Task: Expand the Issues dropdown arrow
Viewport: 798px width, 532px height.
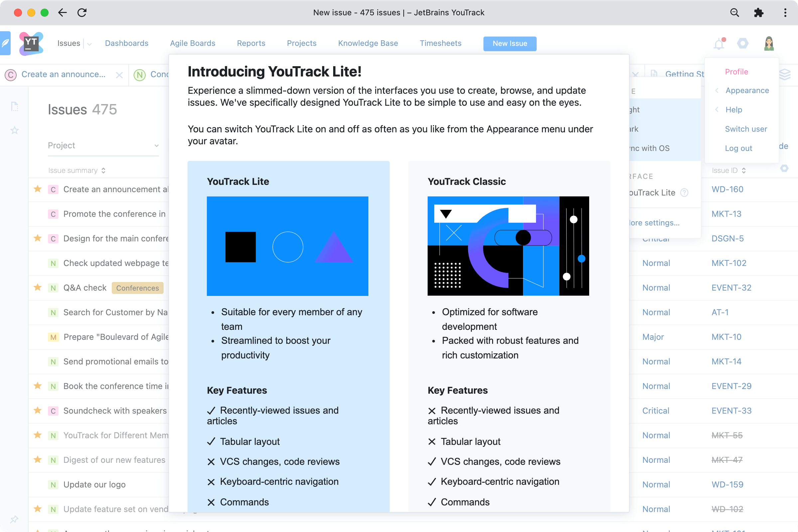Action: pyautogui.click(x=87, y=43)
